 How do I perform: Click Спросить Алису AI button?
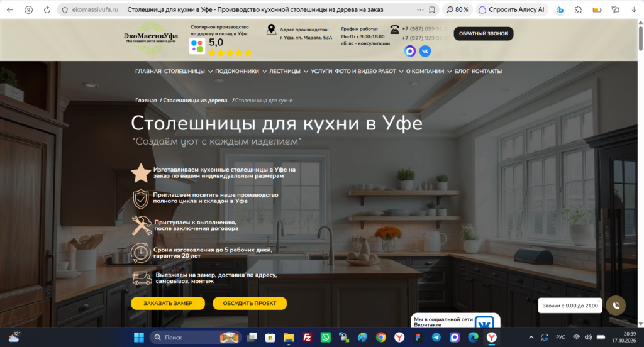(512, 9)
